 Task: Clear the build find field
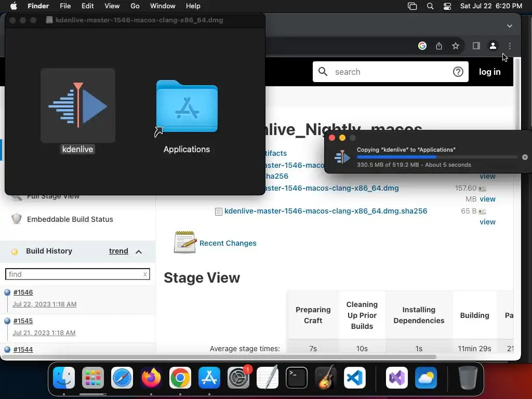145,274
